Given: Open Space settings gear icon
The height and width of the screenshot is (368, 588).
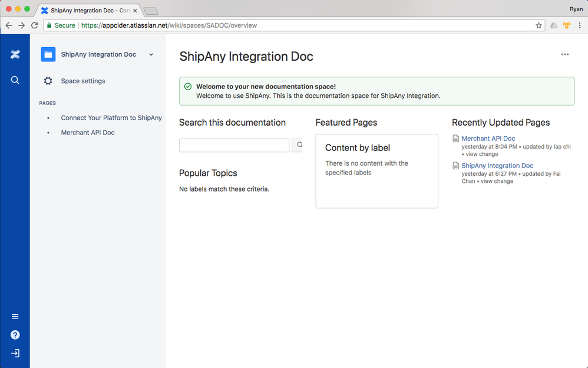Looking at the screenshot, I should click(x=48, y=81).
